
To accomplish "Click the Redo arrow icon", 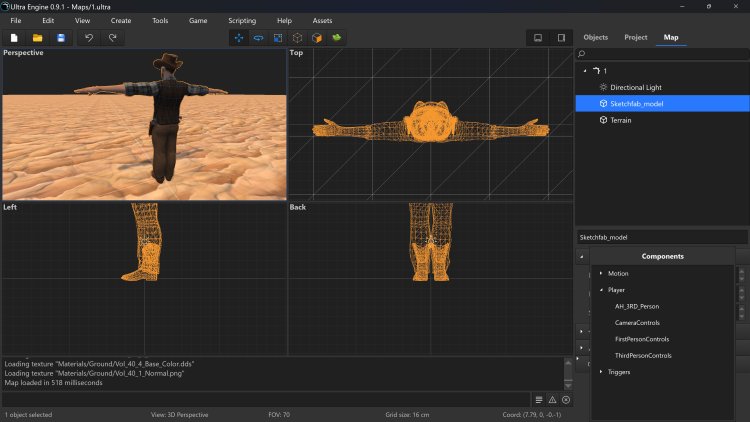I will [113, 38].
